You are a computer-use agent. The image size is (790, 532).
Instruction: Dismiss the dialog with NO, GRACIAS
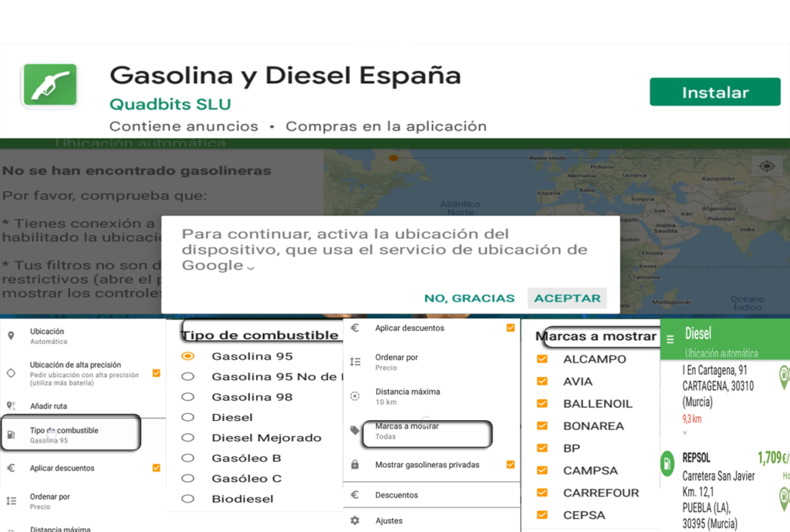pyautogui.click(x=469, y=297)
